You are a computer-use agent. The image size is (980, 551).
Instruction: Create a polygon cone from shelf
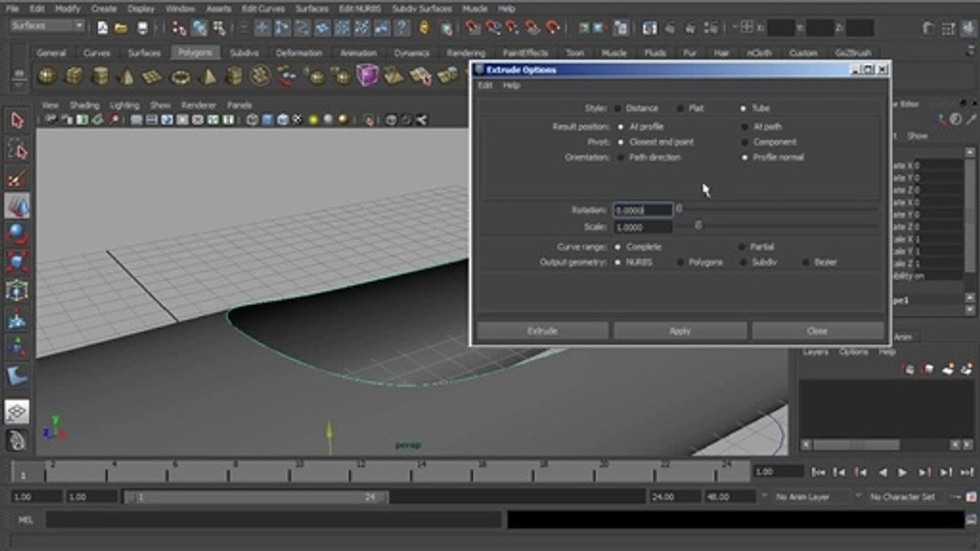127,76
